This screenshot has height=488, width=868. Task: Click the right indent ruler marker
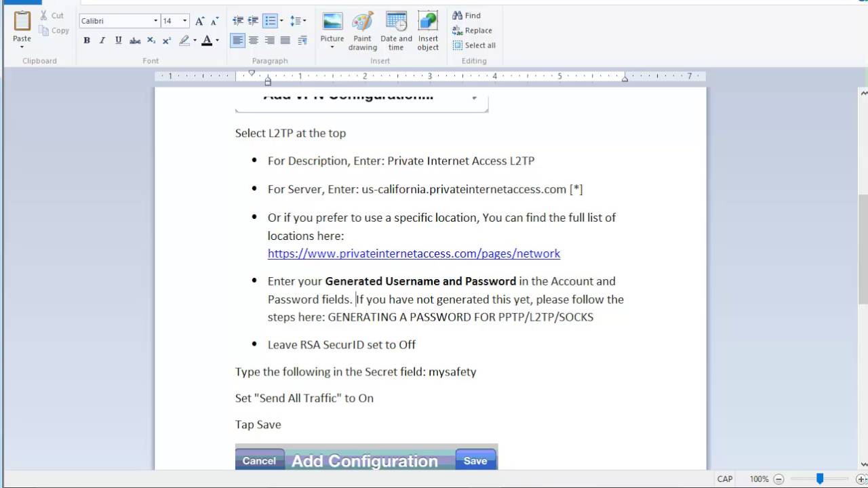coord(625,79)
